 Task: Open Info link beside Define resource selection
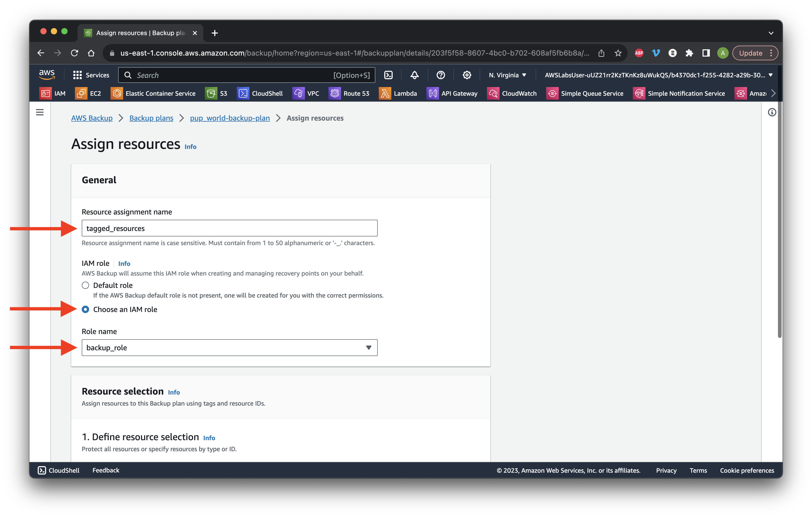(x=209, y=438)
